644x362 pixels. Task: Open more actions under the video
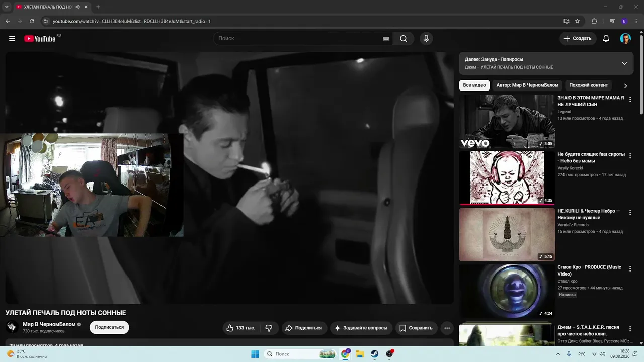447,328
